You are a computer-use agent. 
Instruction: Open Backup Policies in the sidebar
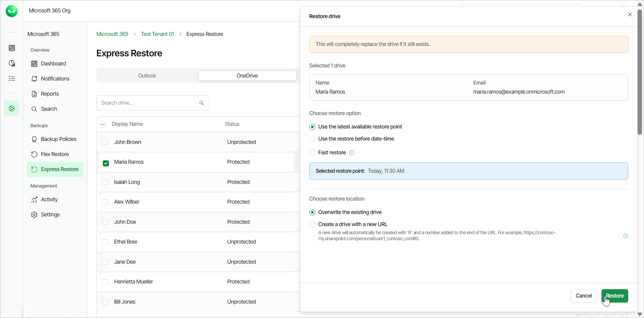pyautogui.click(x=55, y=139)
